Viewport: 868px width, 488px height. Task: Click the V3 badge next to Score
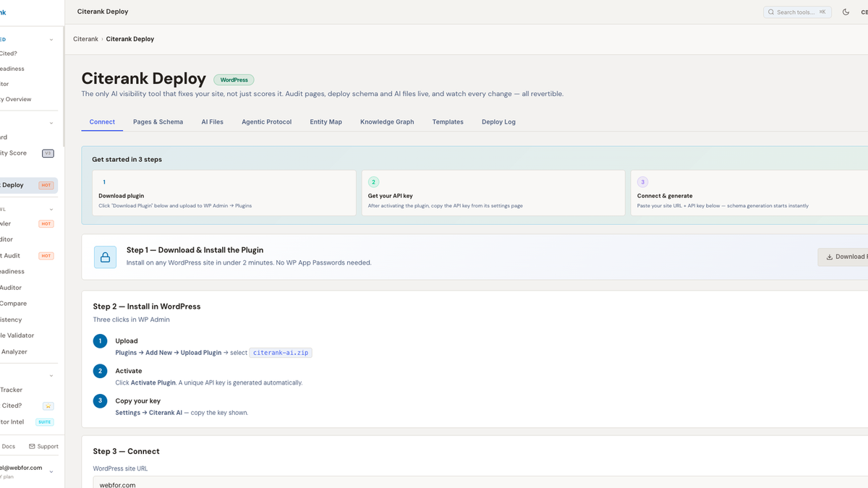(x=48, y=153)
